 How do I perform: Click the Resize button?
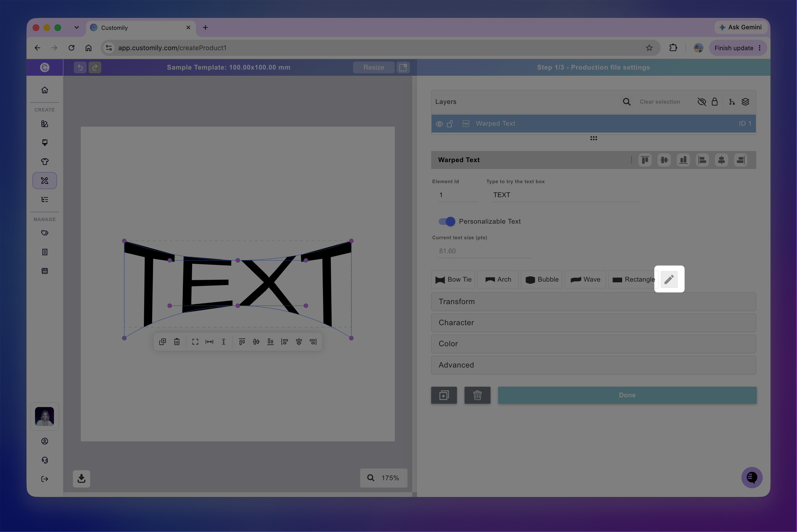tap(374, 67)
